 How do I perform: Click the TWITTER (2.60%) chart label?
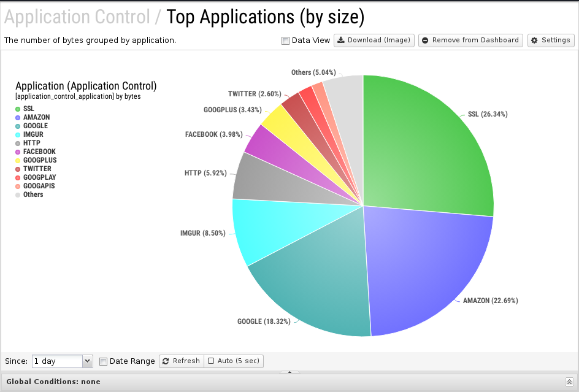255,94
